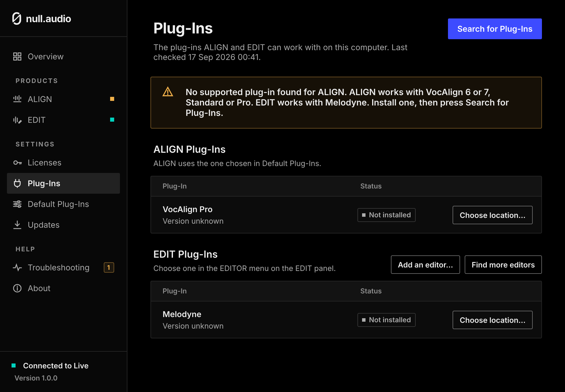Click the null.audio logo icon

pyautogui.click(x=17, y=19)
